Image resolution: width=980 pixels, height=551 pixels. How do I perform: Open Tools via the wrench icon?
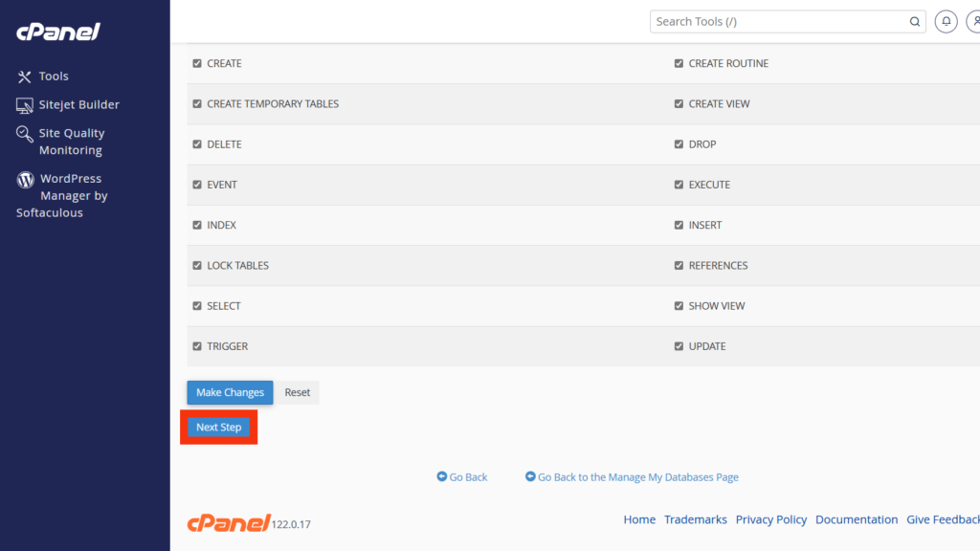(25, 77)
